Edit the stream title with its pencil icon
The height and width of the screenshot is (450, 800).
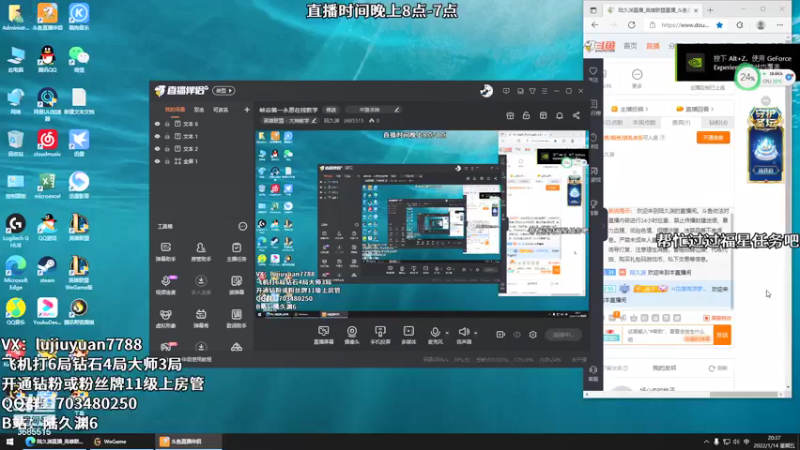(396, 110)
